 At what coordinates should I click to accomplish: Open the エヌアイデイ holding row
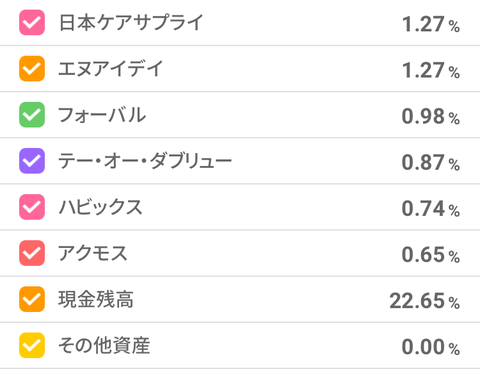click(240, 69)
